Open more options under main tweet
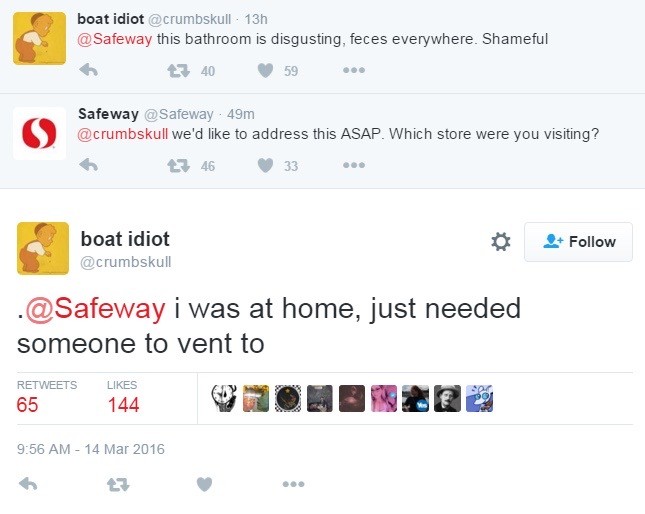The height and width of the screenshot is (514, 645). 292,483
